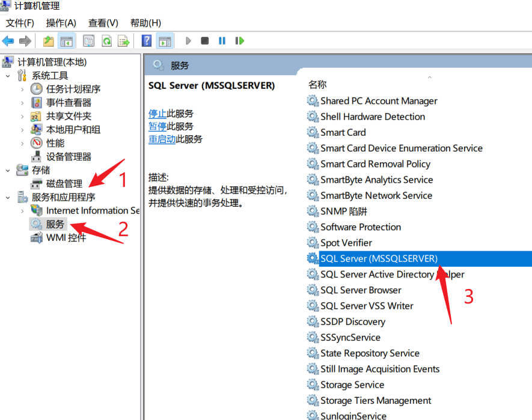
Task: Expand the 共享文件夹 node
Action: click(22, 117)
